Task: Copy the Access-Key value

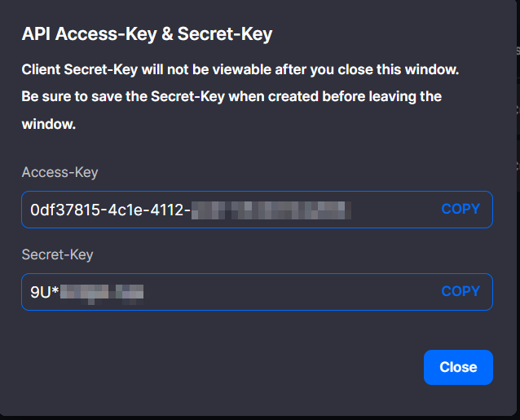Action: coord(461,210)
